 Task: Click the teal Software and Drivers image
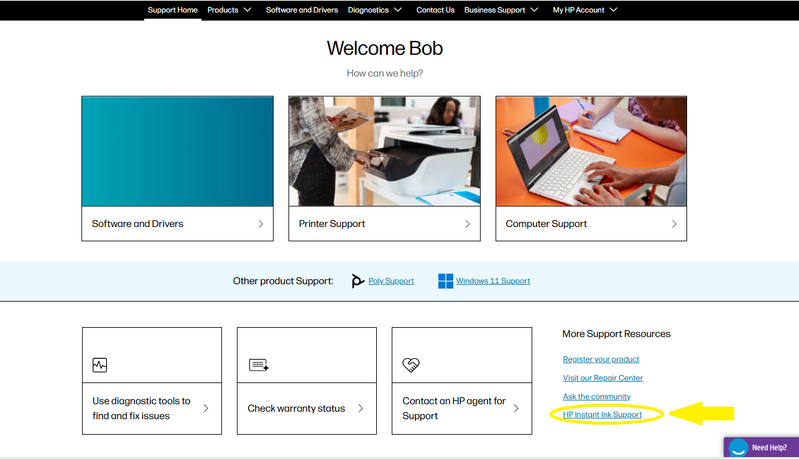point(177,151)
